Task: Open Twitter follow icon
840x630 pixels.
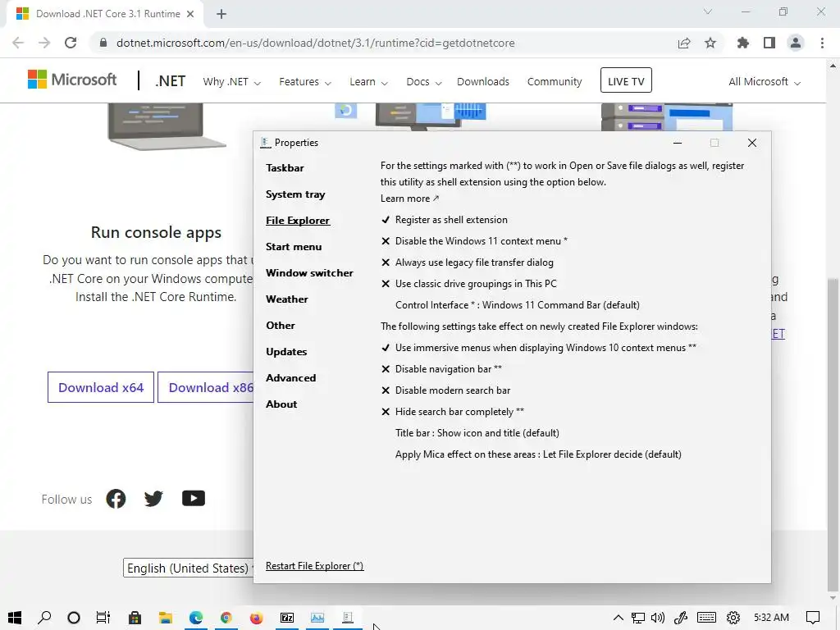Action: [153, 499]
